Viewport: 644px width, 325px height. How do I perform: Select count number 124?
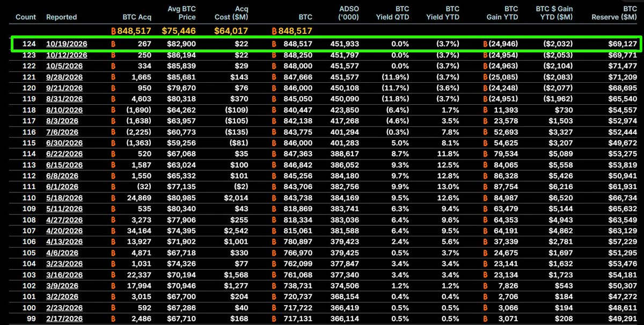pos(28,44)
